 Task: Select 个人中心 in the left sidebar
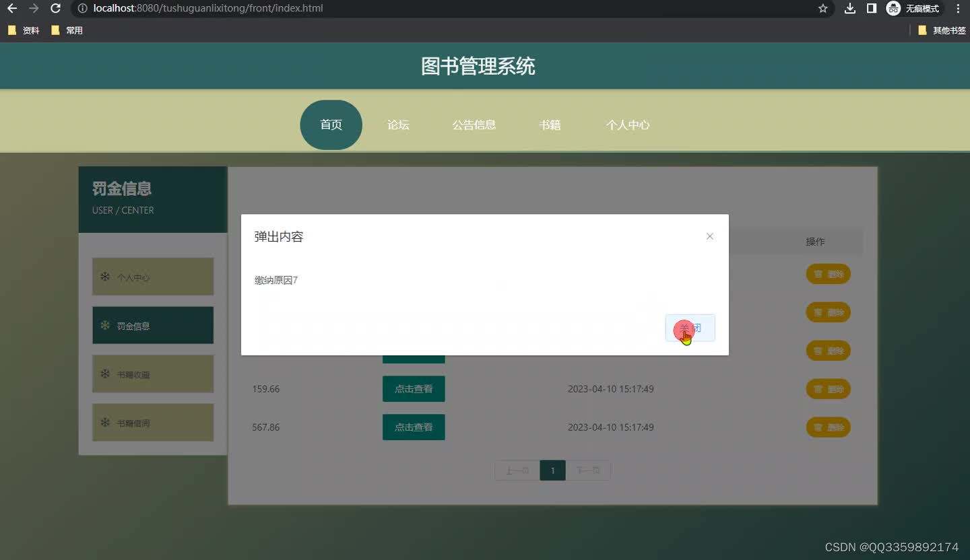[153, 277]
